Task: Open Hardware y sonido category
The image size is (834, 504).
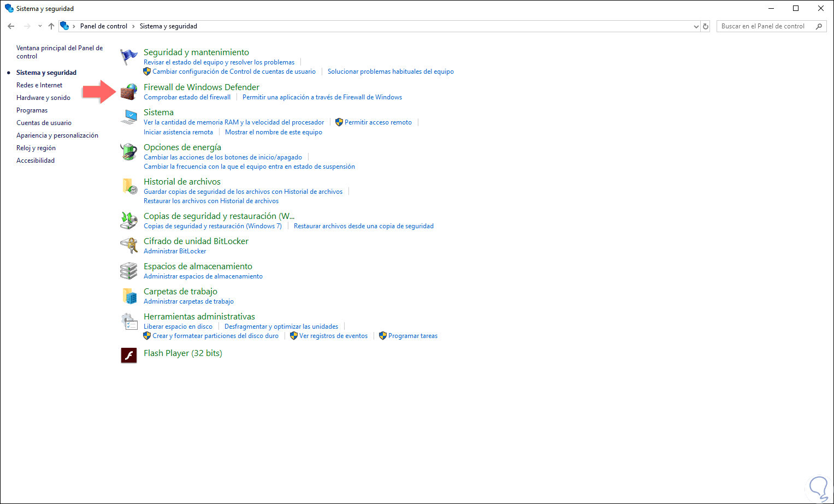Action: click(43, 98)
